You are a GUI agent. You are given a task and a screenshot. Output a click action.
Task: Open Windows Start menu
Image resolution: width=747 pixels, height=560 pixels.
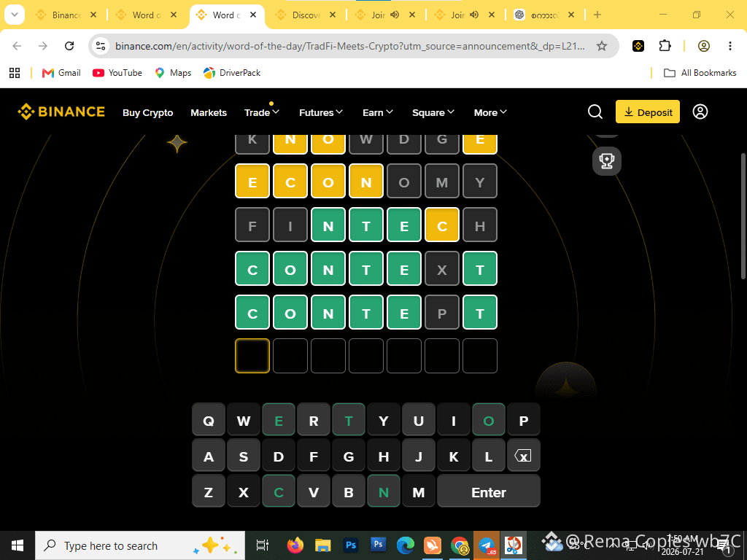tap(18, 545)
